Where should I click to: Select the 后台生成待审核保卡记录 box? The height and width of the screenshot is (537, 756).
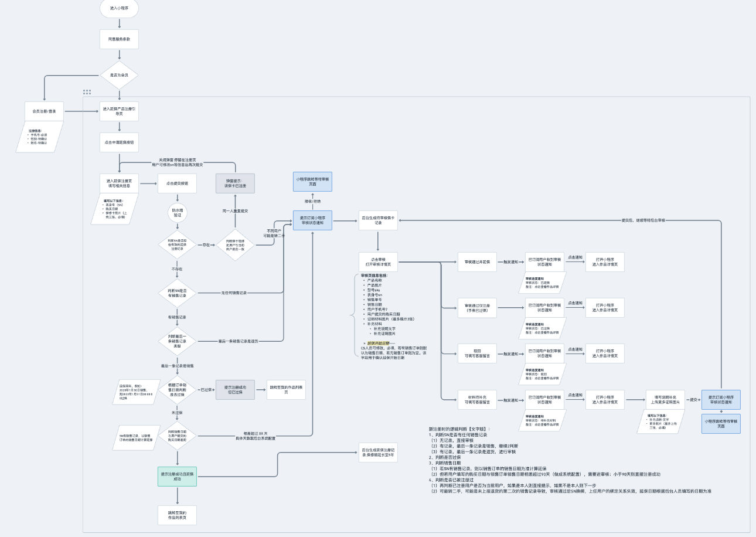[x=379, y=220]
